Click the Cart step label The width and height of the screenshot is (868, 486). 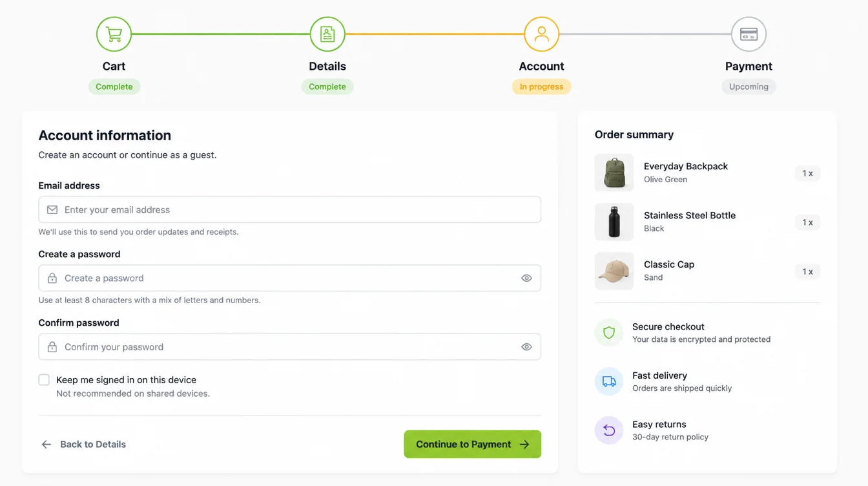(114, 67)
